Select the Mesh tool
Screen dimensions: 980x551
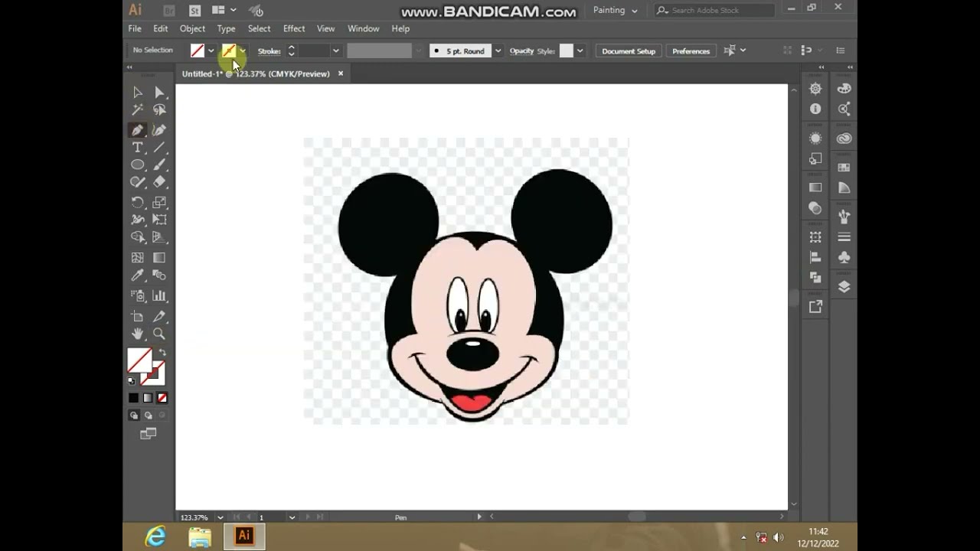(137, 258)
